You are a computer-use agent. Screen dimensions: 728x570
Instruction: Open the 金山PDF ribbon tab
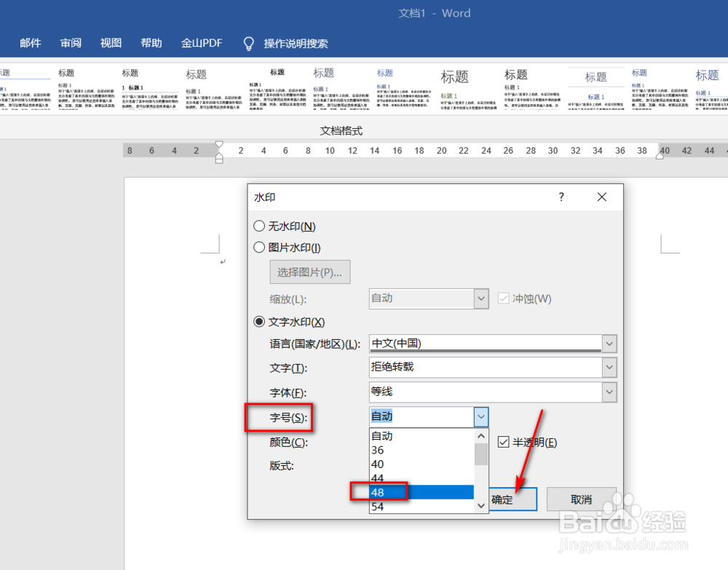pyautogui.click(x=202, y=43)
